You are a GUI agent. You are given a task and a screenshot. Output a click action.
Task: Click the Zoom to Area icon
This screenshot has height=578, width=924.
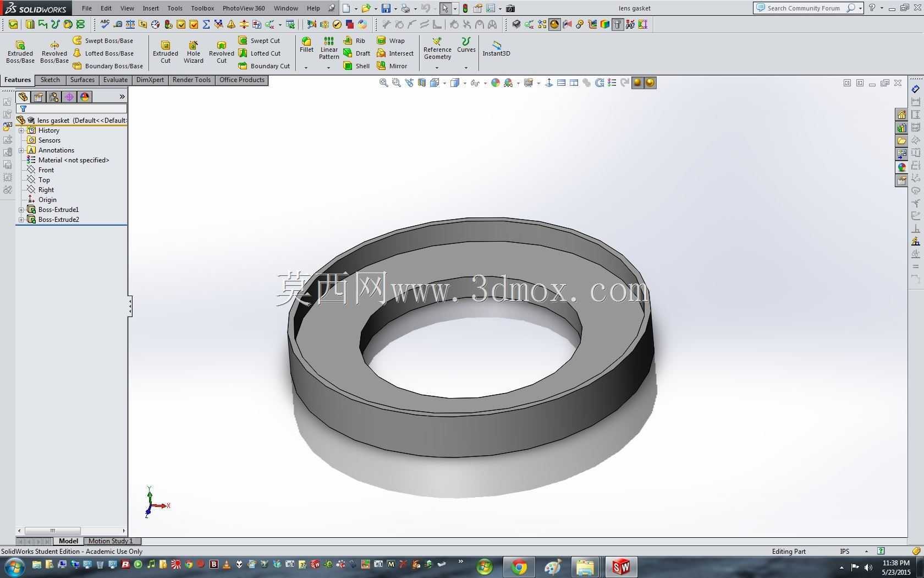click(x=397, y=83)
